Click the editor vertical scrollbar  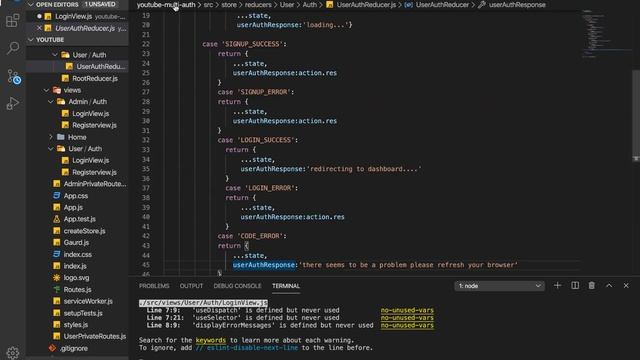[636, 115]
